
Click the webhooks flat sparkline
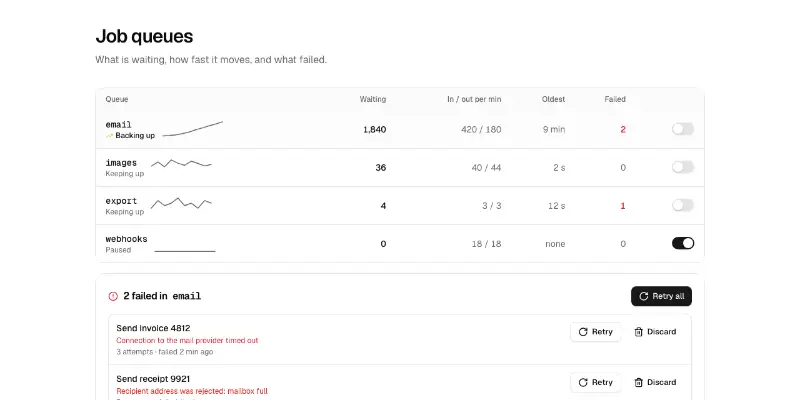[x=185, y=251]
